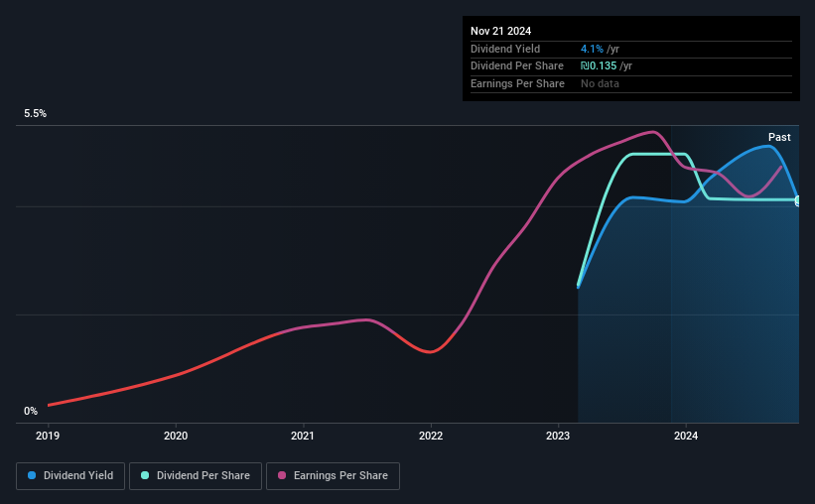Screen dimensions: 815x504
Task: Toggle the Earnings Per Share legend button
Action: 333,476
